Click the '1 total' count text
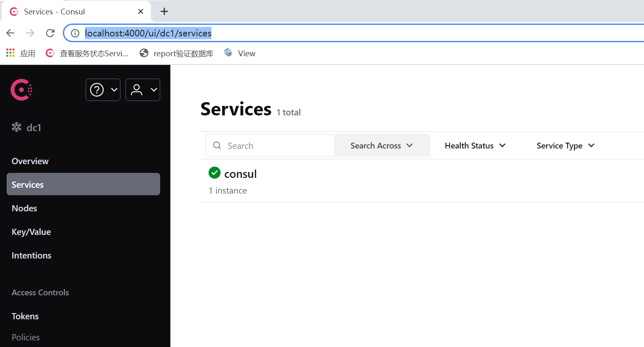Screen dimensions: 644x347 click(288, 112)
